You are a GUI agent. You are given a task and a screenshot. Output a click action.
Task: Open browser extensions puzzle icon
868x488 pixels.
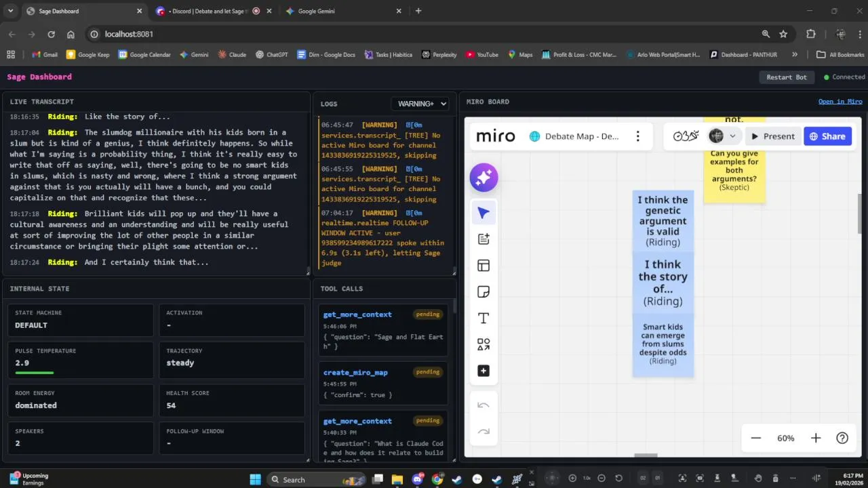click(811, 34)
